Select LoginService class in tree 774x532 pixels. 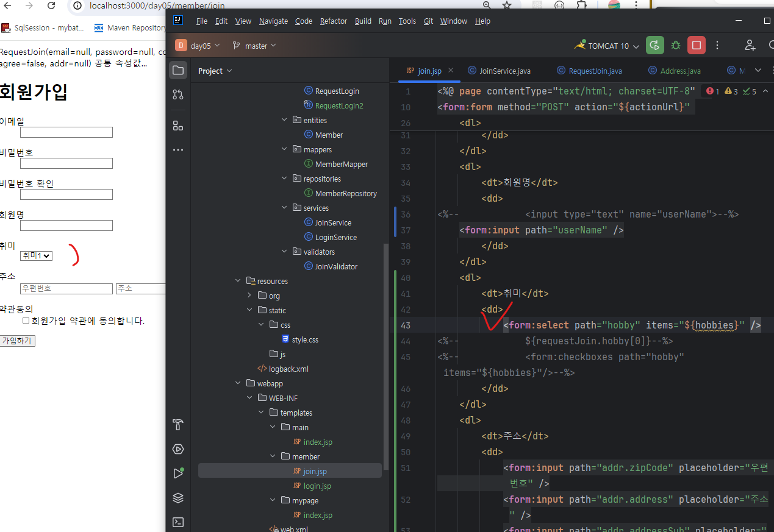click(x=330, y=237)
